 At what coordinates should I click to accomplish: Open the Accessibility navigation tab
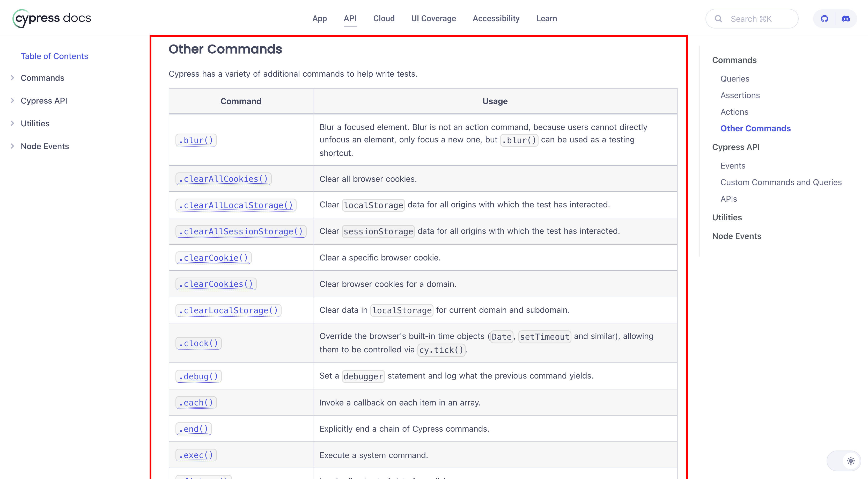pos(496,19)
